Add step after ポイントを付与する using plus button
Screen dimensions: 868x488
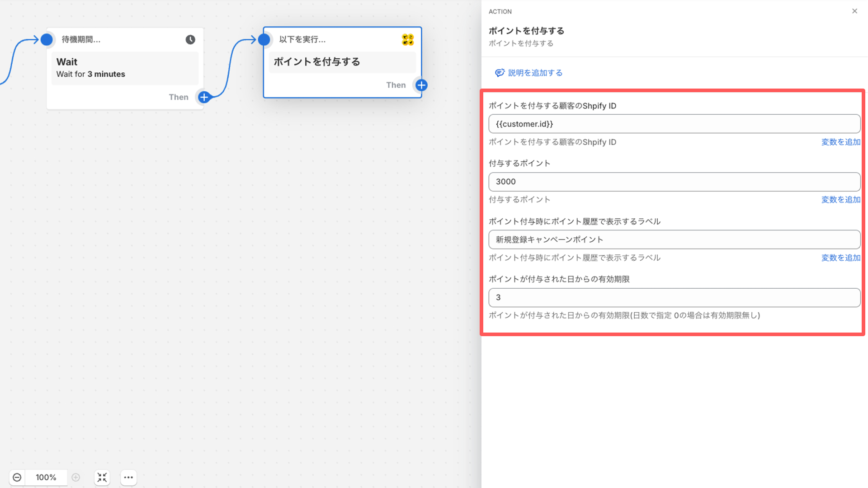click(421, 85)
